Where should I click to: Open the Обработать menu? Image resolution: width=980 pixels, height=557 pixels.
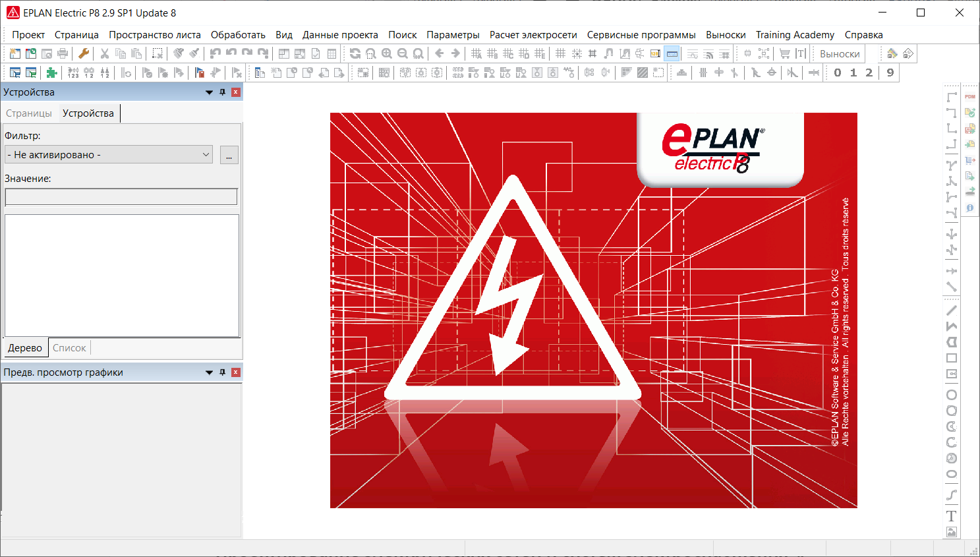238,35
